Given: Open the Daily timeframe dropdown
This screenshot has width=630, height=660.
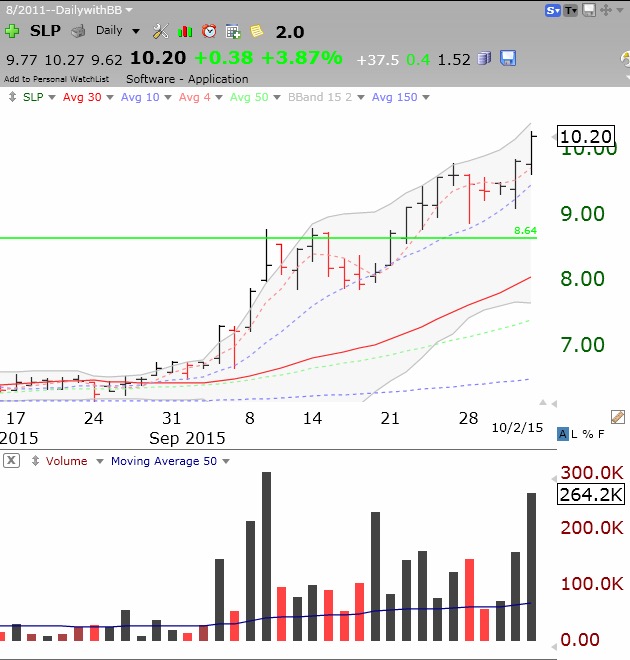Looking at the screenshot, I should (x=117, y=31).
